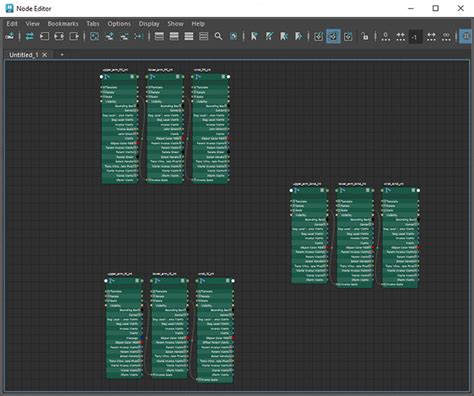
Task: Toggle the padlock lock icon
Action: click(x=365, y=36)
